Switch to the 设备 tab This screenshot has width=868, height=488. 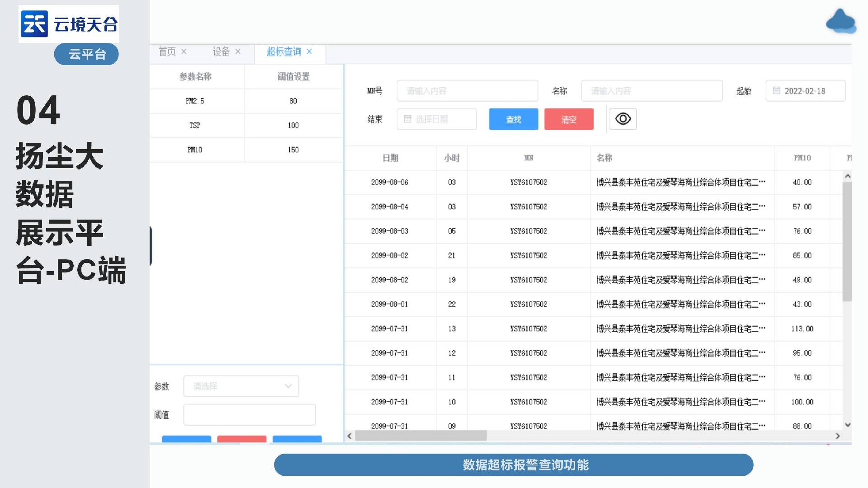pos(221,52)
